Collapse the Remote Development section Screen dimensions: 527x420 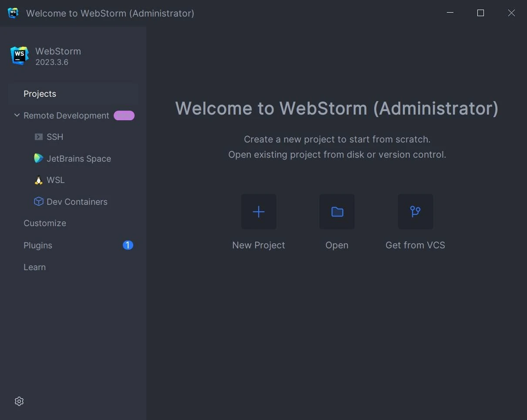pos(17,115)
